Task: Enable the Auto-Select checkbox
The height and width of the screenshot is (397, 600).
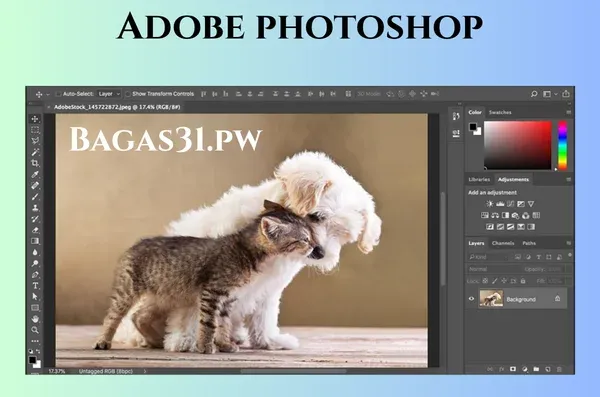Action: coord(58,94)
